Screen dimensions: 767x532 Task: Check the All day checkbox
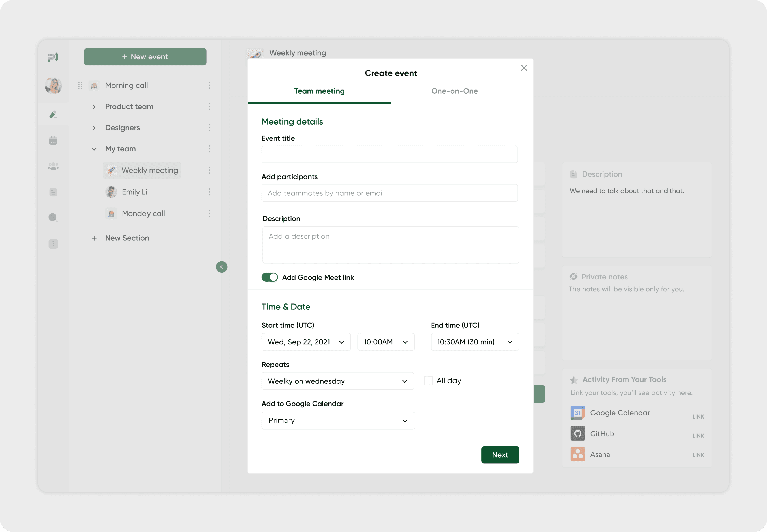pyautogui.click(x=428, y=381)
